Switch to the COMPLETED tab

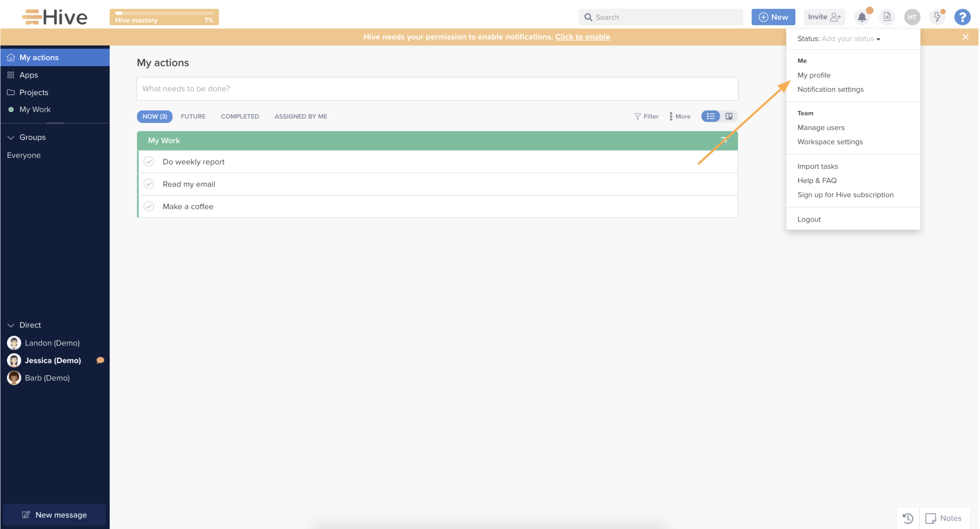(240, 116)
